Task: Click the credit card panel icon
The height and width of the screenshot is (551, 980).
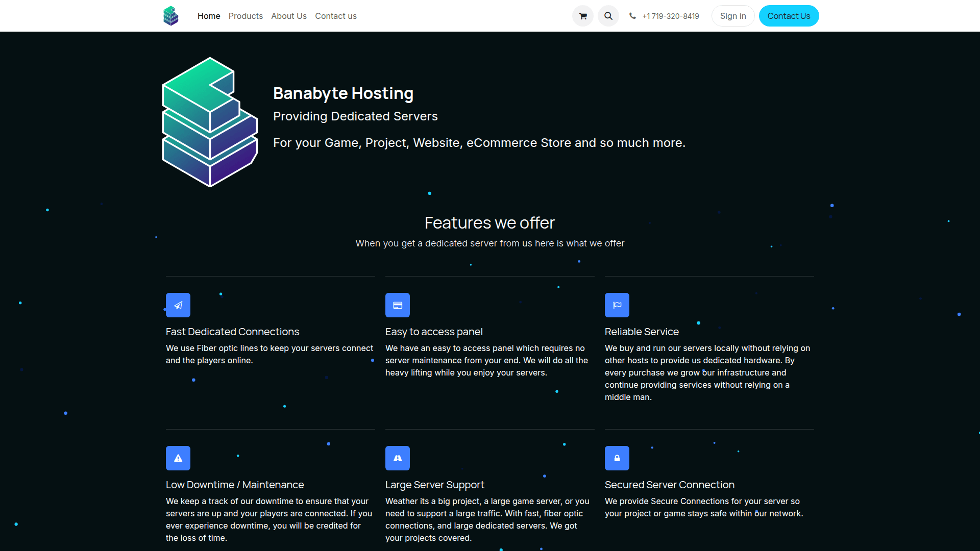Action: tap(398, 305)
